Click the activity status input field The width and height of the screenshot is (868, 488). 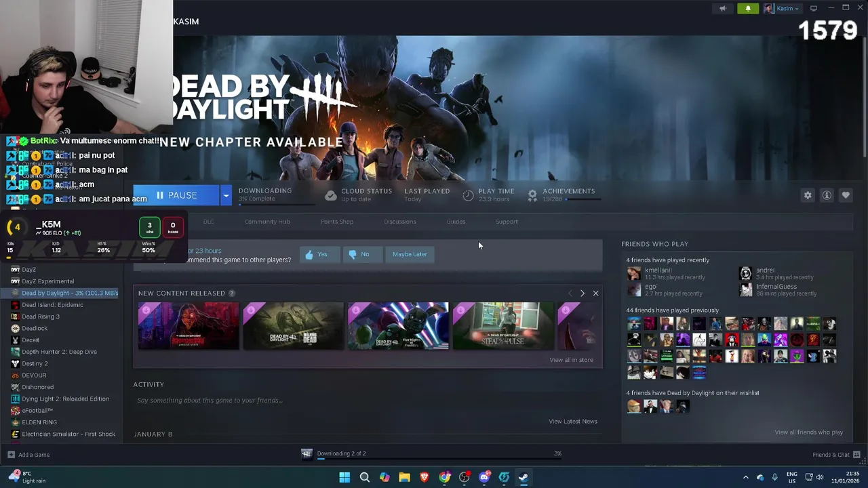click(x=366, y=401)
